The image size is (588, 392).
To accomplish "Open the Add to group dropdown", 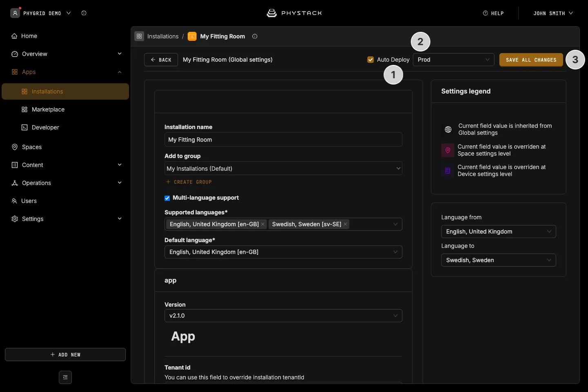I will pyautogui.click(x=283, y=169).
